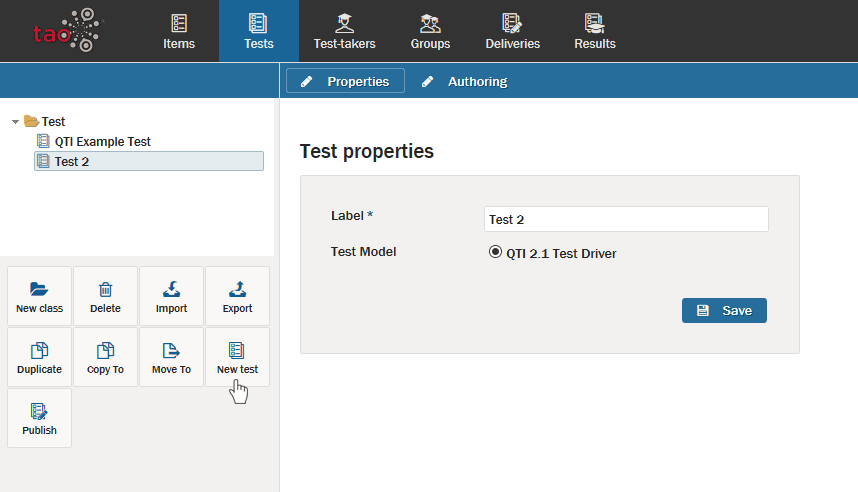858x492 pixels.
Task: Click the Publish icon
Action: (39, 411)
